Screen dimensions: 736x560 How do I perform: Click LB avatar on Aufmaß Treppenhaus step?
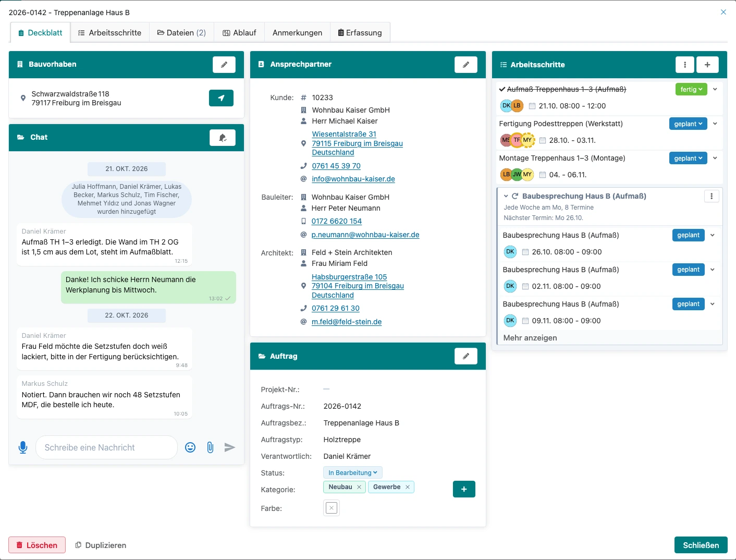click(517, 106)
